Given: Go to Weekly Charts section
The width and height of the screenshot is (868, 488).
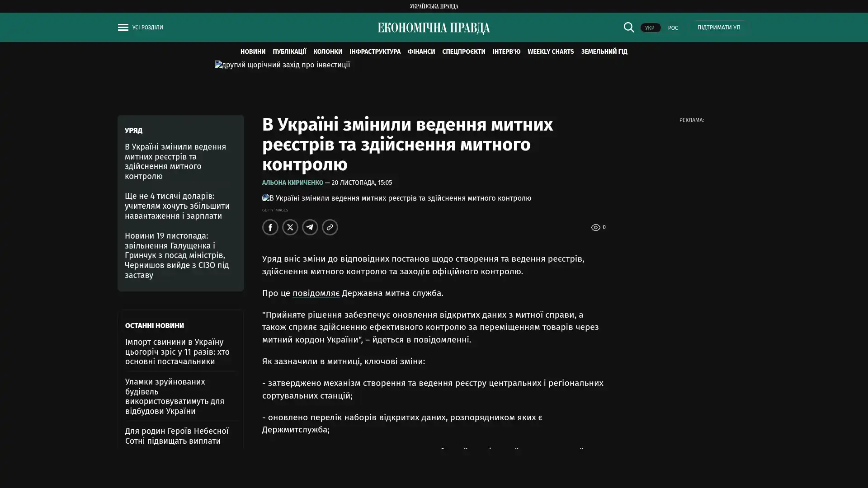Looking at the screenshot, I should pos(550,52).
